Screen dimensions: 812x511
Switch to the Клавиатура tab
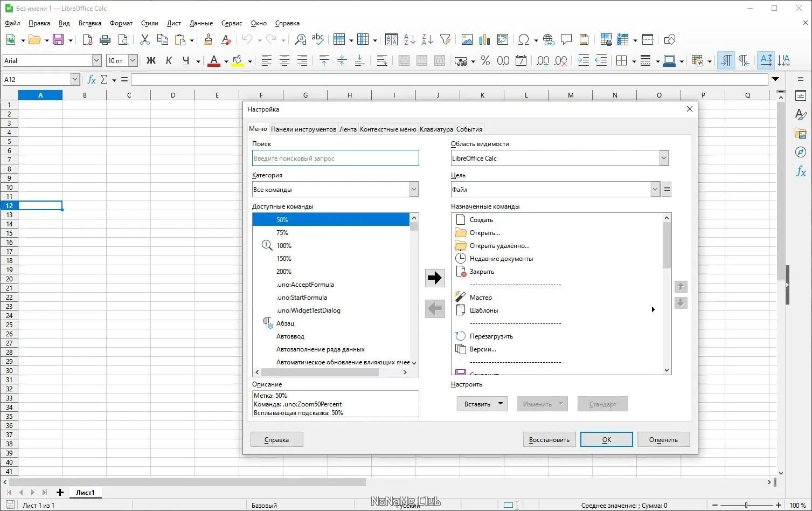coord(436,129)
